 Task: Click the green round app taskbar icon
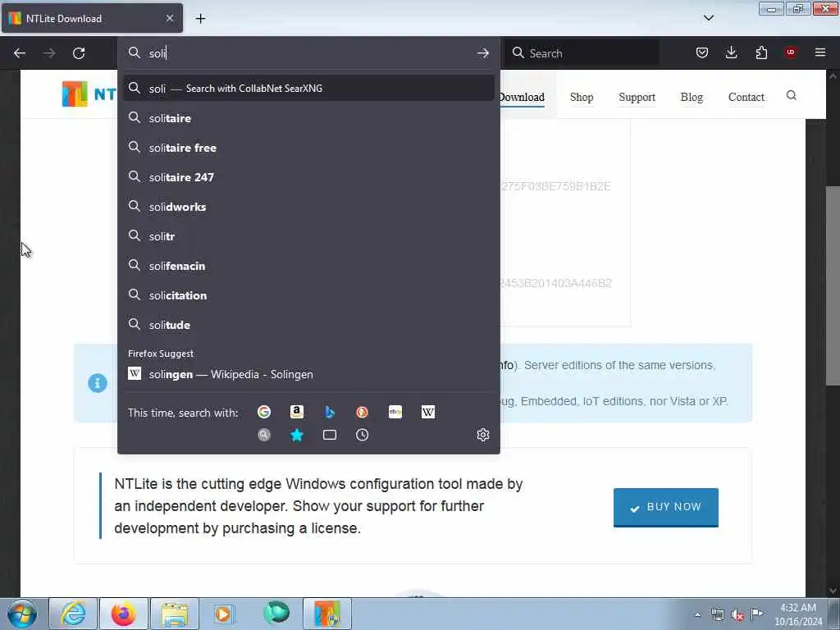[x=276, y=613]
